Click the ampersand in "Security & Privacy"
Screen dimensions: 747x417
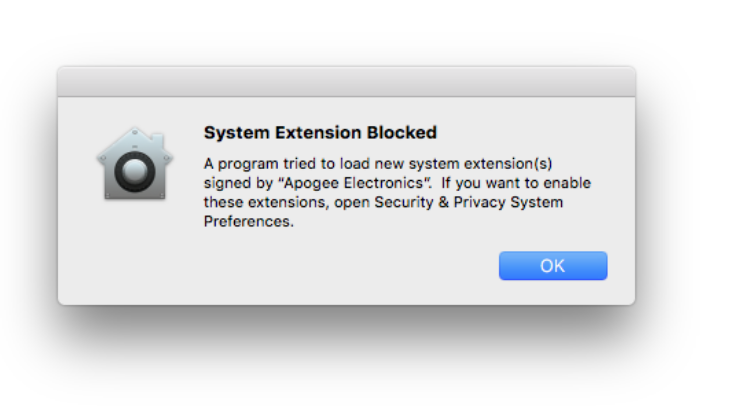(444, 202)
